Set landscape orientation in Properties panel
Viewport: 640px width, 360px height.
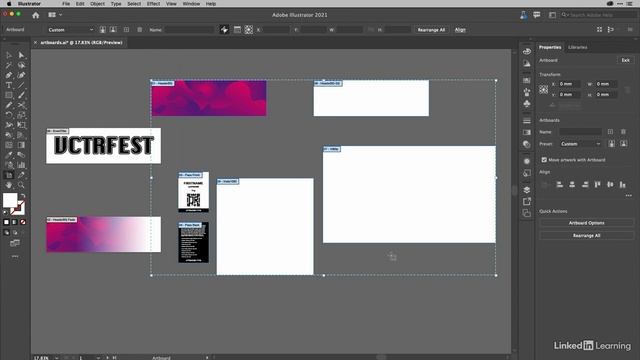pyautogui.click(x=623, y=144)
